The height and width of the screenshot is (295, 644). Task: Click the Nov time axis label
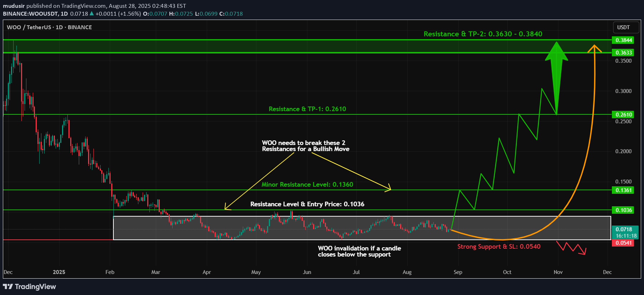(x=558, y=272)
